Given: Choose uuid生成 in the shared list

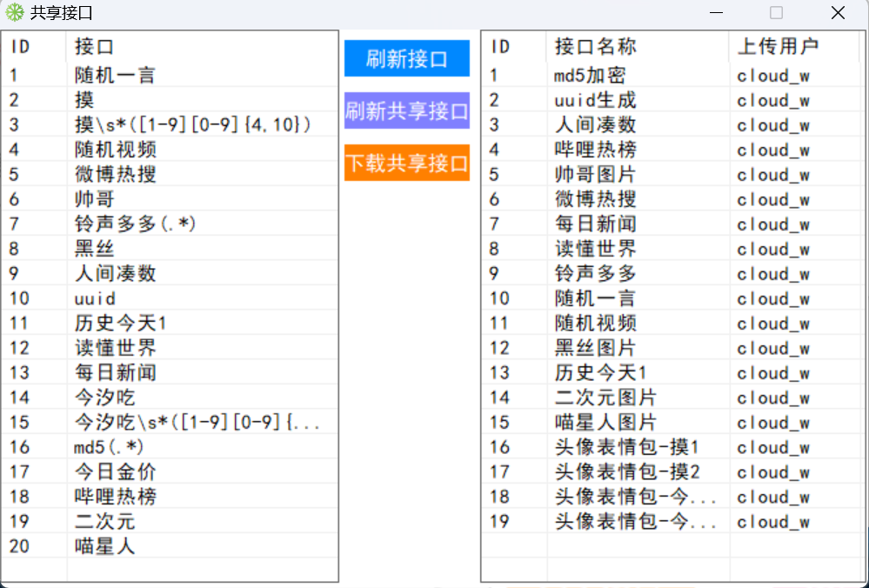Looking at the screenshot, I should point(594,101).
